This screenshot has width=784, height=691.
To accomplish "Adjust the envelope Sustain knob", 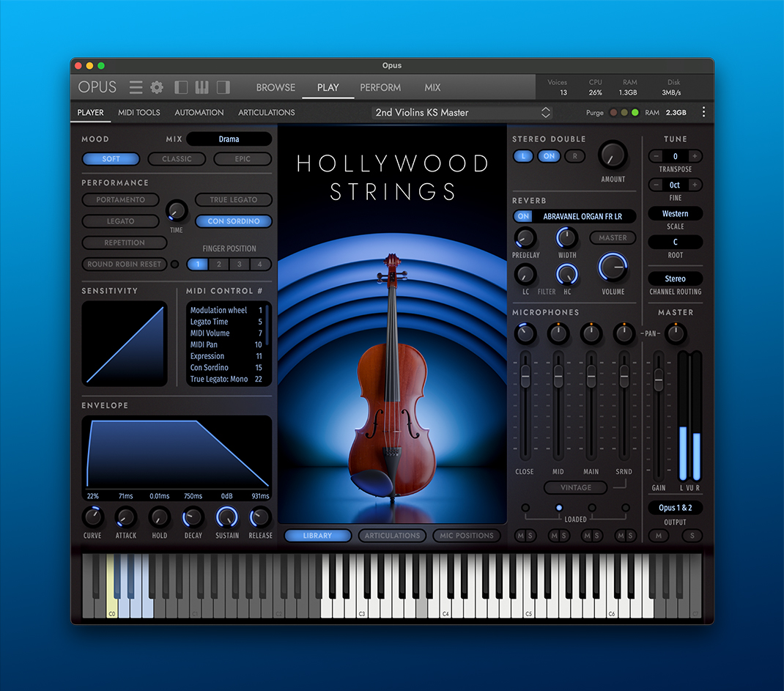I will point(227,517).
